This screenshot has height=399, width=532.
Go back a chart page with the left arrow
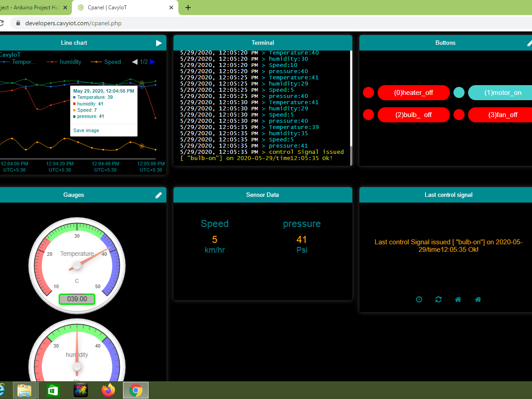tap(134, 62)
